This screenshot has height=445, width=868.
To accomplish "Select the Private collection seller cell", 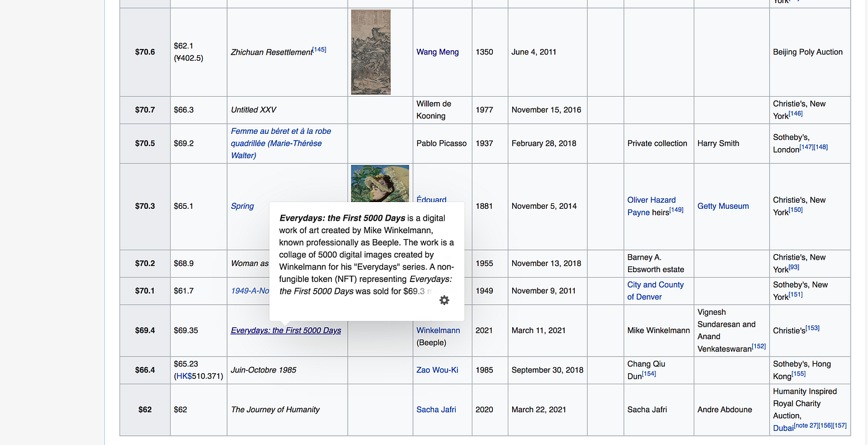I will pos(659,143).
